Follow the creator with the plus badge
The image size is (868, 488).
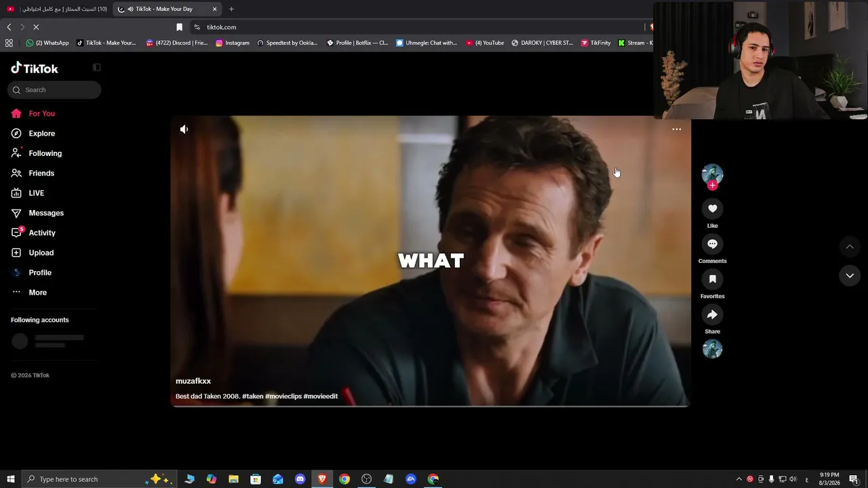712,185
